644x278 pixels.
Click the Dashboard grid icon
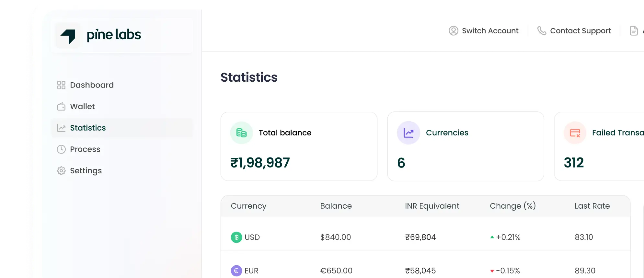(61, 85)
